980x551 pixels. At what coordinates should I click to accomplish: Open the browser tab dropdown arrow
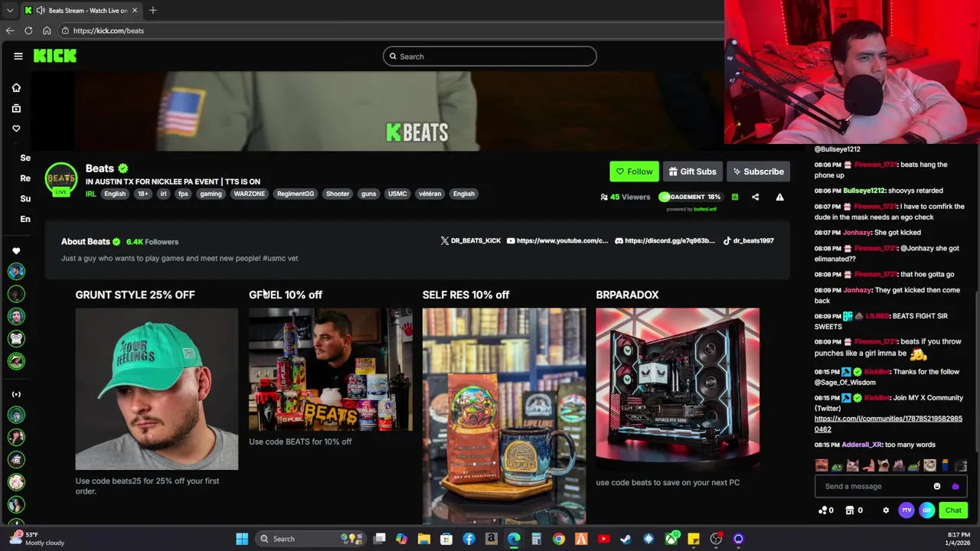(x=9, y=11)
